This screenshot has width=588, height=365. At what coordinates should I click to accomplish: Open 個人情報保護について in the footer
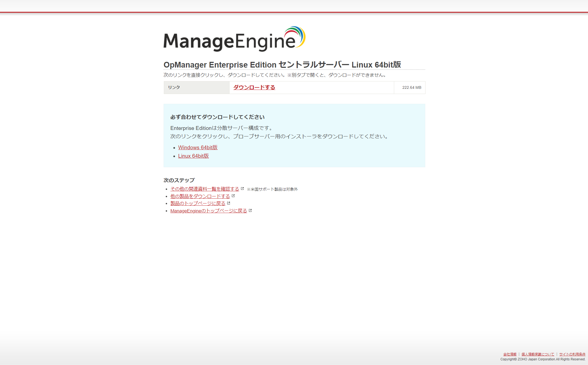[538, 354]
